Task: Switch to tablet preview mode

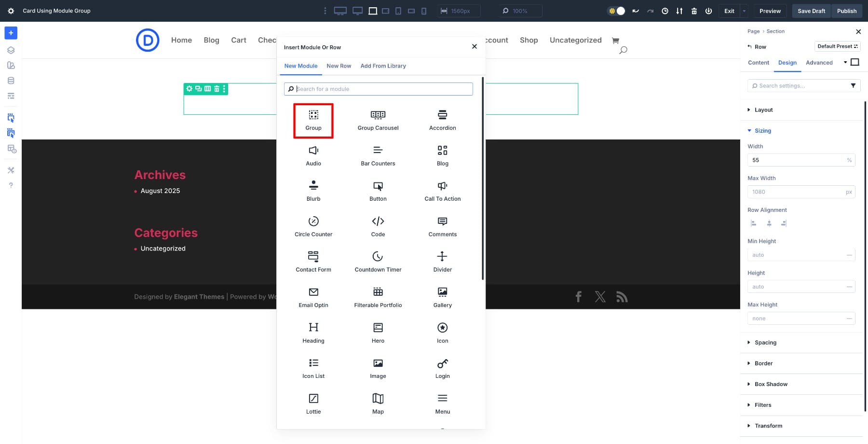Action: (x=398, y=11)
